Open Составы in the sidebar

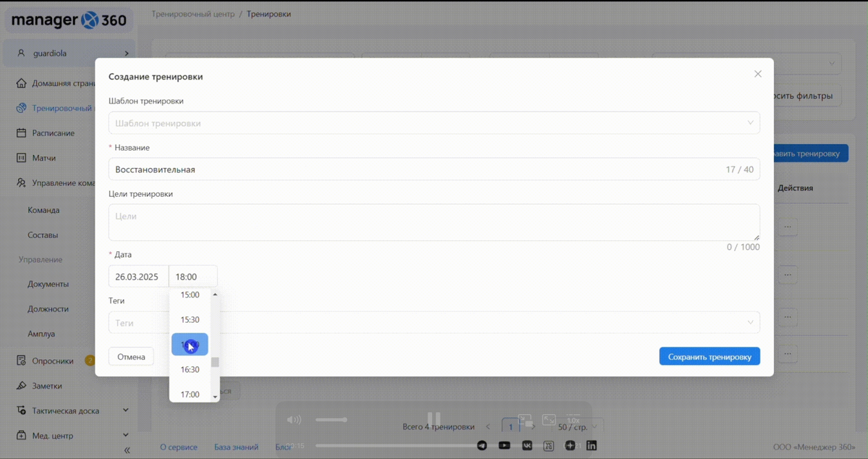[x=43, y=235]
